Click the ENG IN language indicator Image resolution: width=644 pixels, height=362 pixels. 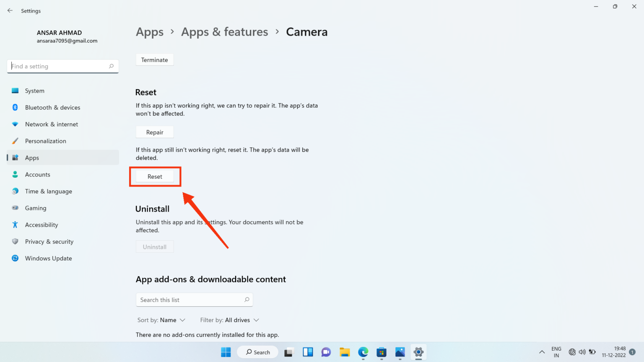pos(556,352)
